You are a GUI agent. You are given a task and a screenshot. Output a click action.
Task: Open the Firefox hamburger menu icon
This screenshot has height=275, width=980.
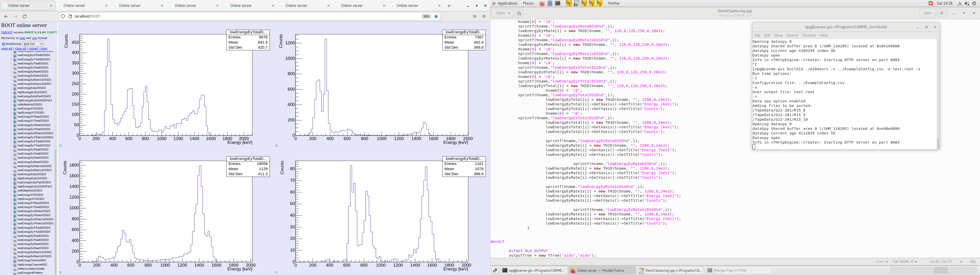pyautogui.click(x=484, y=16)
